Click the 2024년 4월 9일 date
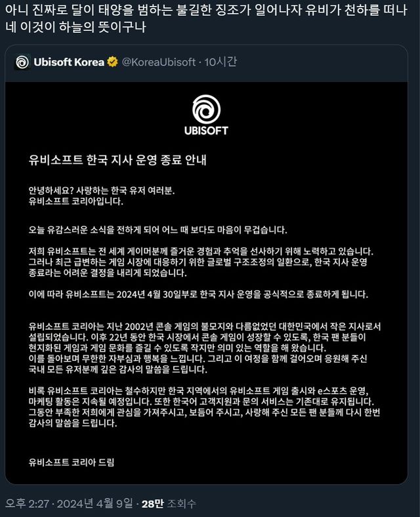The width and height of the screenshot is (420, 517). (95, 503)
